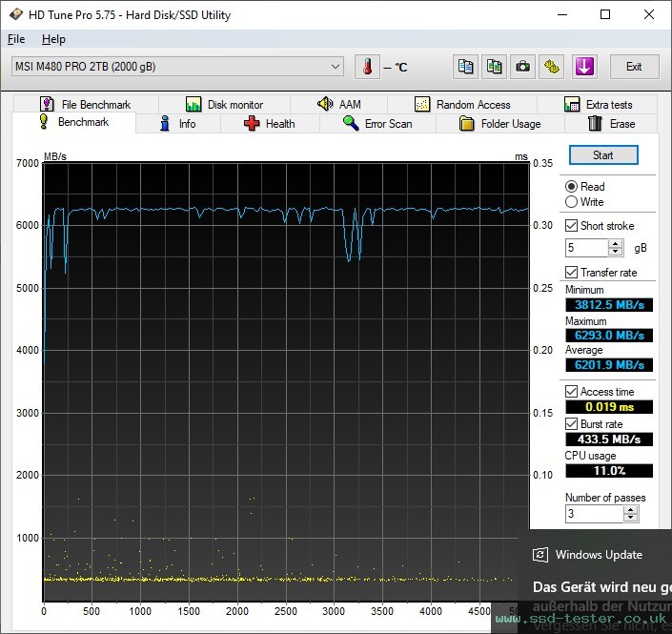The width and height of the screenshot is (672, 634).
Task: Click the Exit button
Action: pos(634,67)
